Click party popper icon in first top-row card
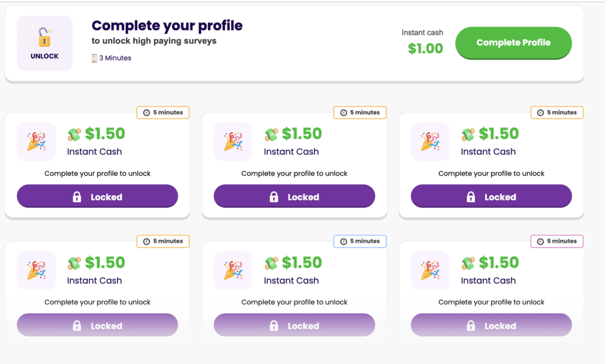 pos(36,142)
